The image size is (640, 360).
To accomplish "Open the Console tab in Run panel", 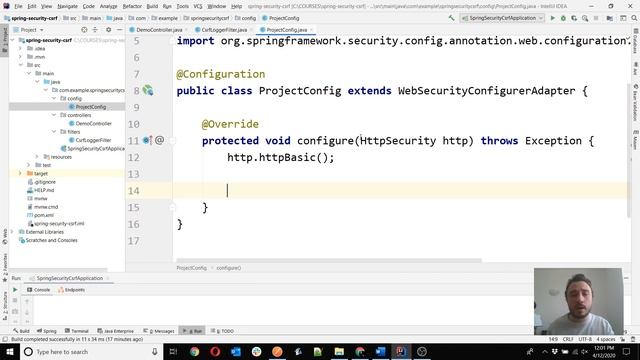I will click(x=38, y=290).
